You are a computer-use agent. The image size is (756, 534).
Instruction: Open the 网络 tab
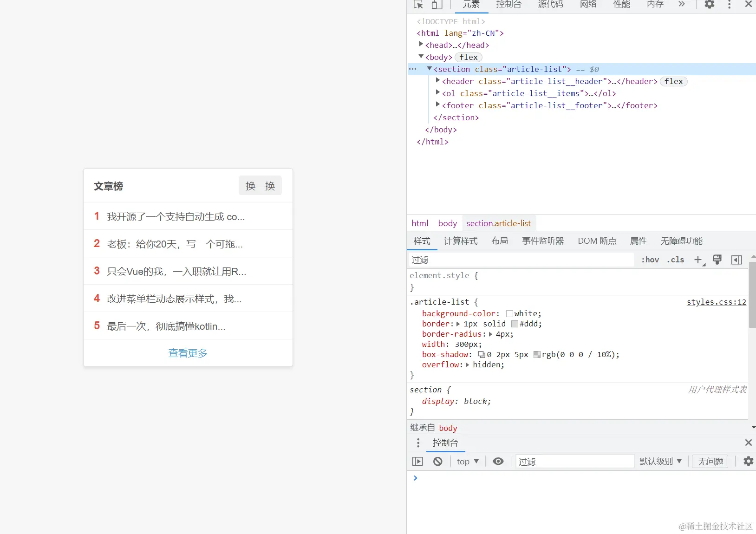[588, 4]
